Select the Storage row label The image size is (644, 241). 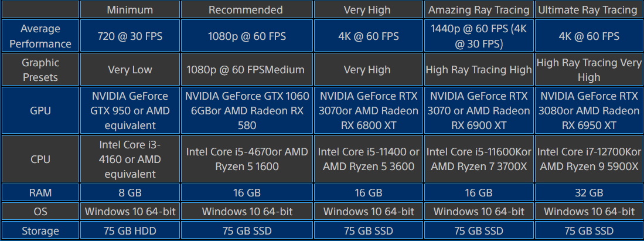point(40,230)
